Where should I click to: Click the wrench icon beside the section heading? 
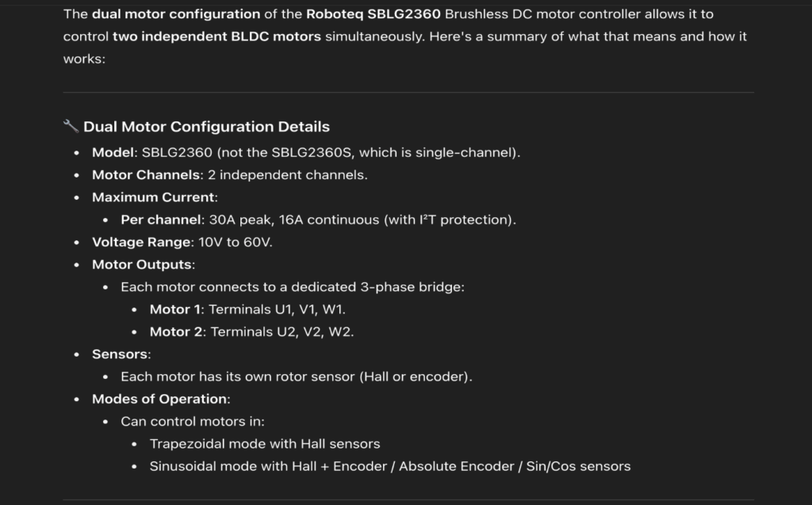pyautogui.click(x=70, y=126)
